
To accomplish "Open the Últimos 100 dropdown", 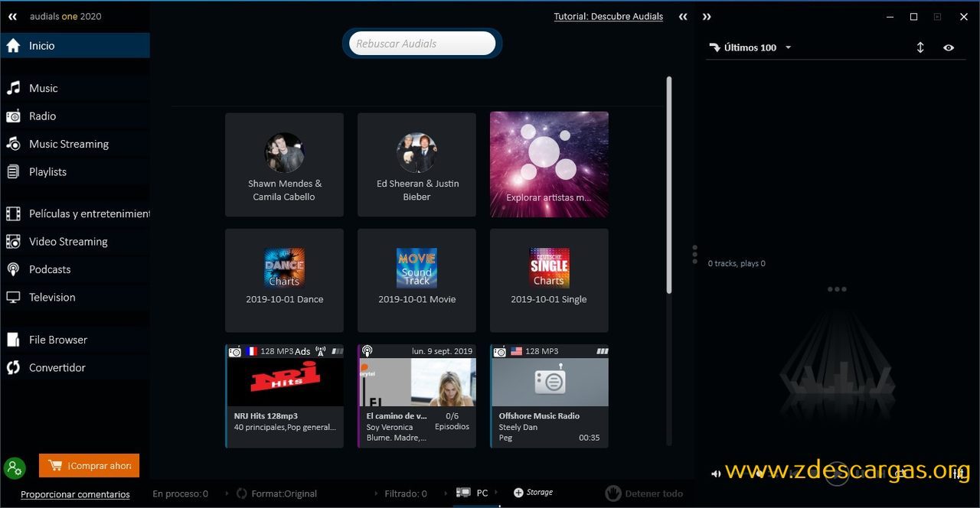I will pyautogui.click(x=750, y=47).
